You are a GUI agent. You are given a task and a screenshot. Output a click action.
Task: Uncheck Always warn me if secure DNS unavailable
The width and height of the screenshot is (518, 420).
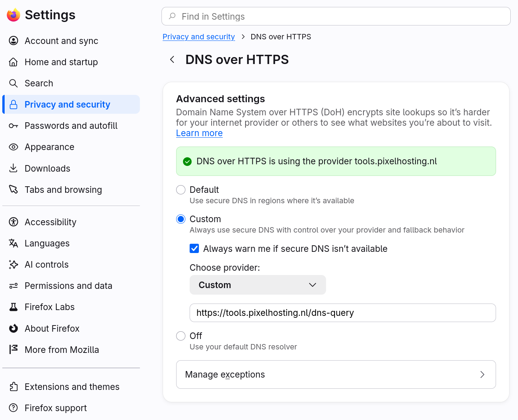click(x=194, y=248)
